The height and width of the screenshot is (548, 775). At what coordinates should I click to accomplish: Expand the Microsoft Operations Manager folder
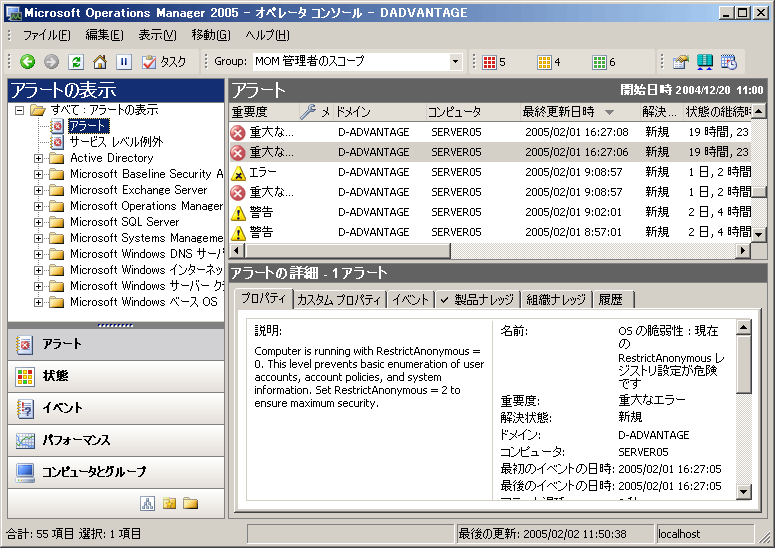click(38, 206)
